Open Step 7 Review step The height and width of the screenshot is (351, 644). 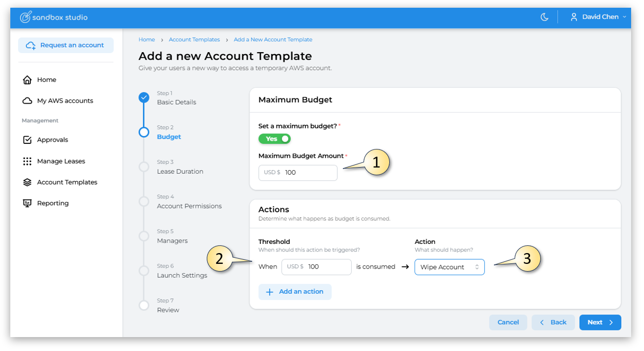168,310
